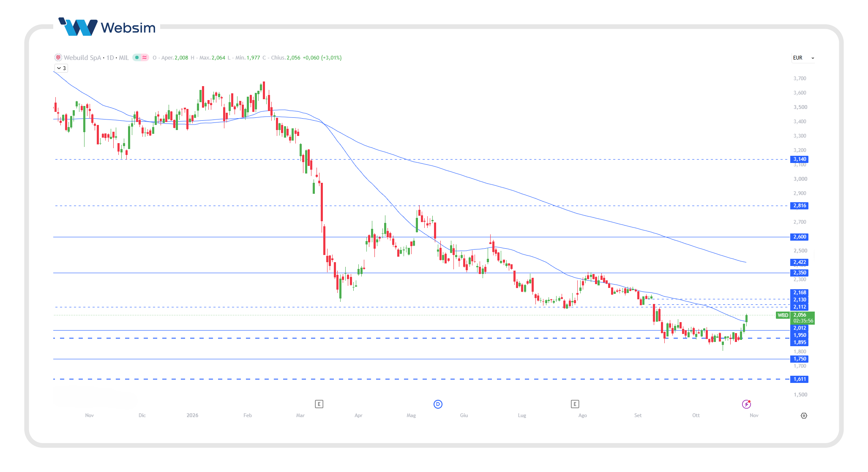Click the 2,816 price level label
The width and height of the screenshot is (868, 472).
click(799, 206)
